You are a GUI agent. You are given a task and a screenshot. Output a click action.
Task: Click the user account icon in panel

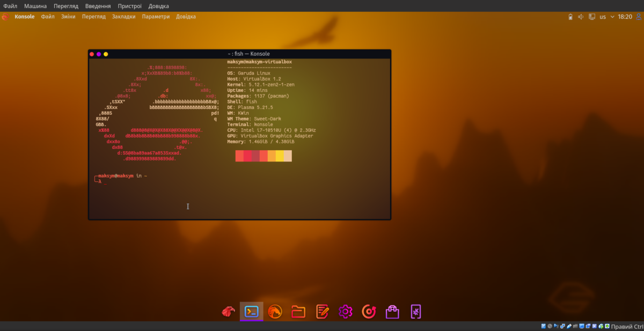tap(639, 17)
